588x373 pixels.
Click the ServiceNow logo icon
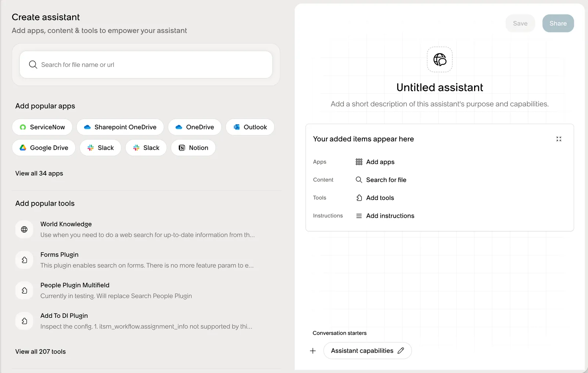[23, 127]
